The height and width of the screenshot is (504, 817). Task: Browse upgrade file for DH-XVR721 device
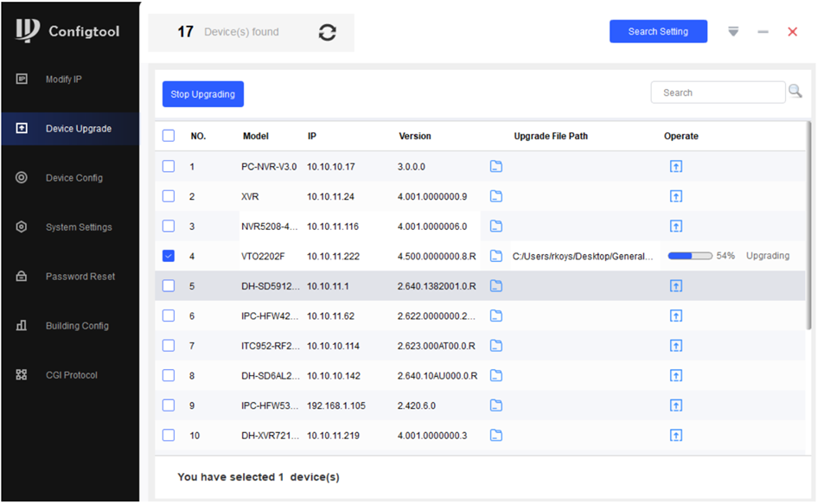(x=496, y=435)
